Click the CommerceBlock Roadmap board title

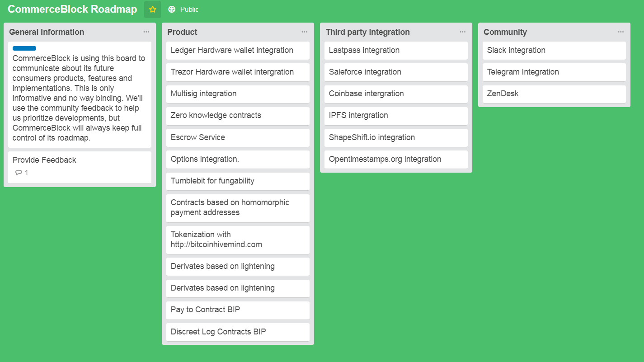[x=72, y=9]
